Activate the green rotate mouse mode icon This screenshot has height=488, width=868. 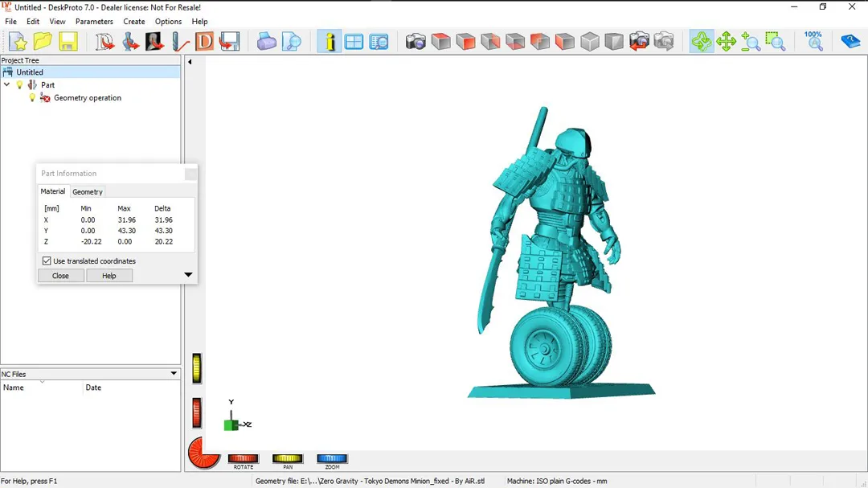tap(701, 42)
